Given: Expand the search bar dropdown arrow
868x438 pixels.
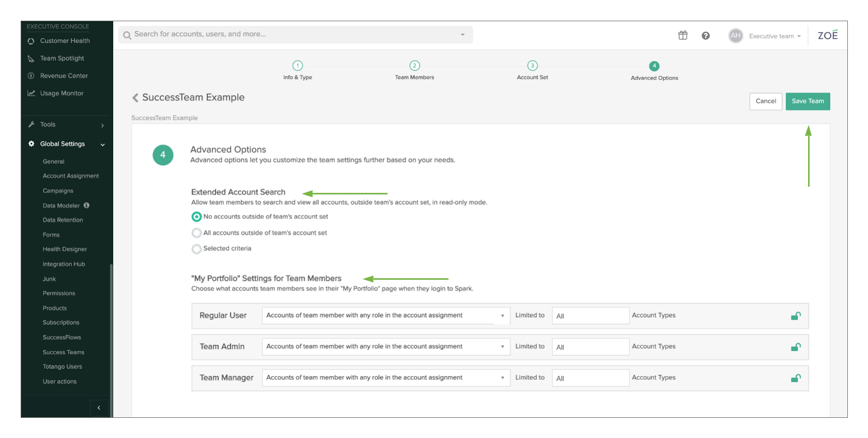Looking at the screenshot, I should (462, 35).
